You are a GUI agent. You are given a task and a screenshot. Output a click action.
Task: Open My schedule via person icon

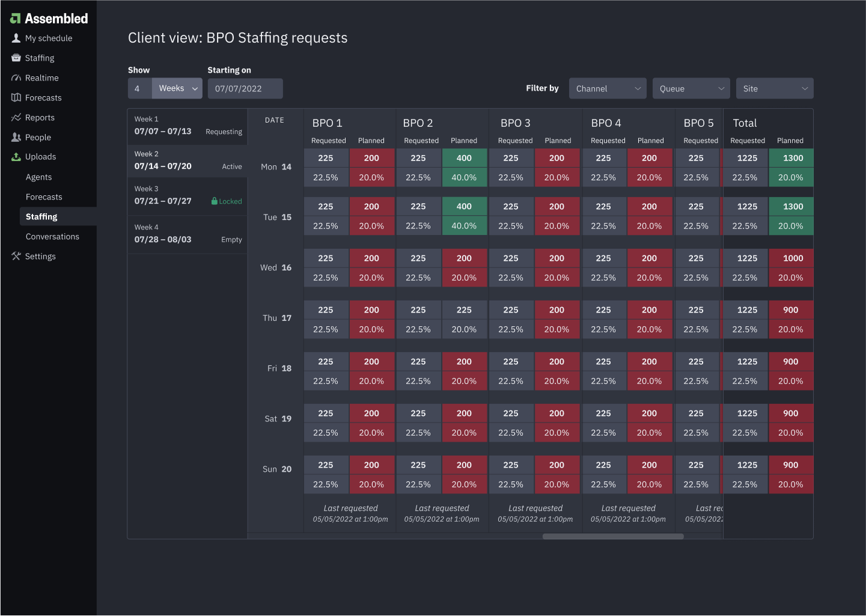[16, 38]
